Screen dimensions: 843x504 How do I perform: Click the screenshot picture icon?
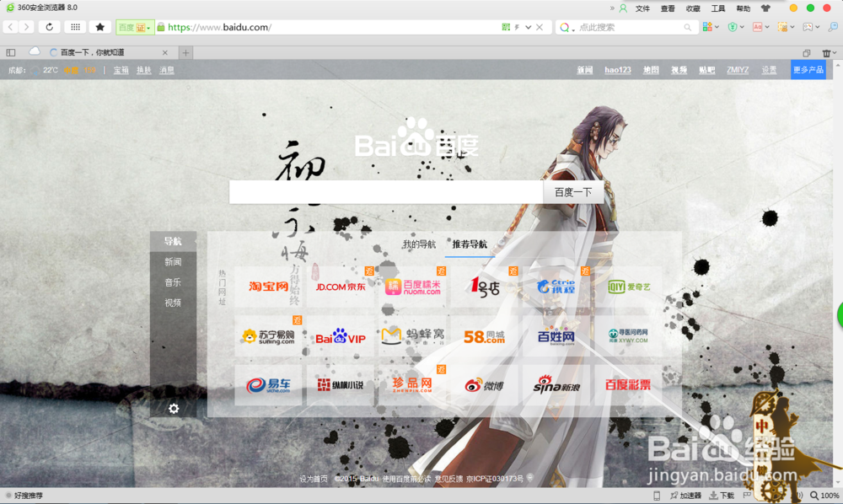click(808, 27)
